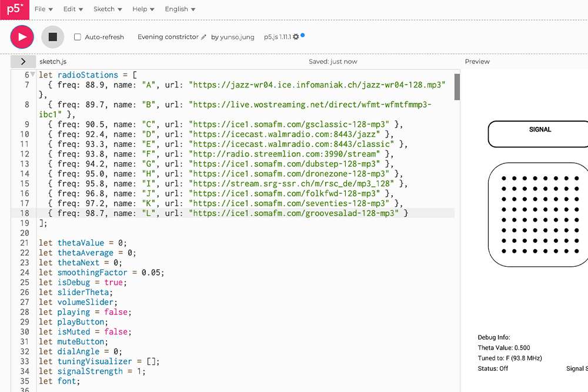Open sketch settings via gear icon
This screenshot has width=588, height=392.
296,37
